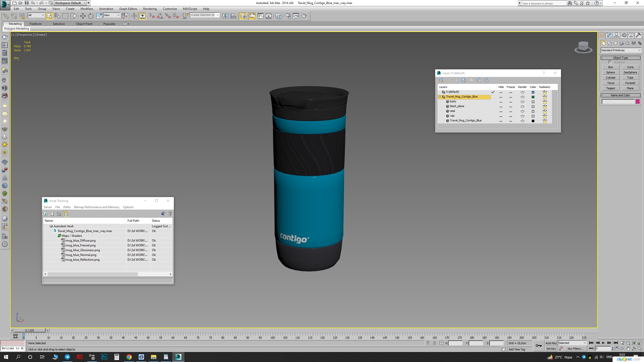Toggle Auto Key mode
This screenshot has height=362, width=644.
click(551, 343)
